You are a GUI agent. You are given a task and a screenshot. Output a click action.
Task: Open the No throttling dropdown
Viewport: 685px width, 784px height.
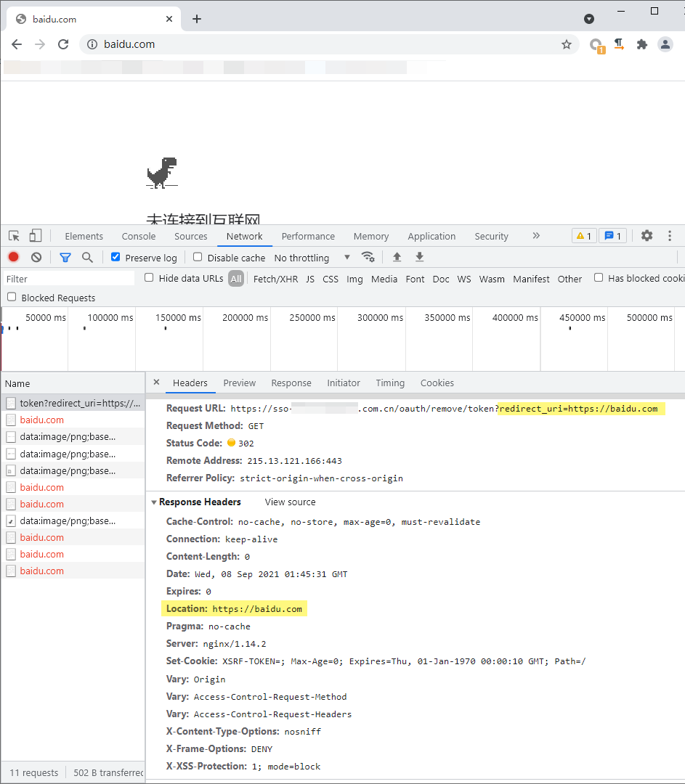312,258
